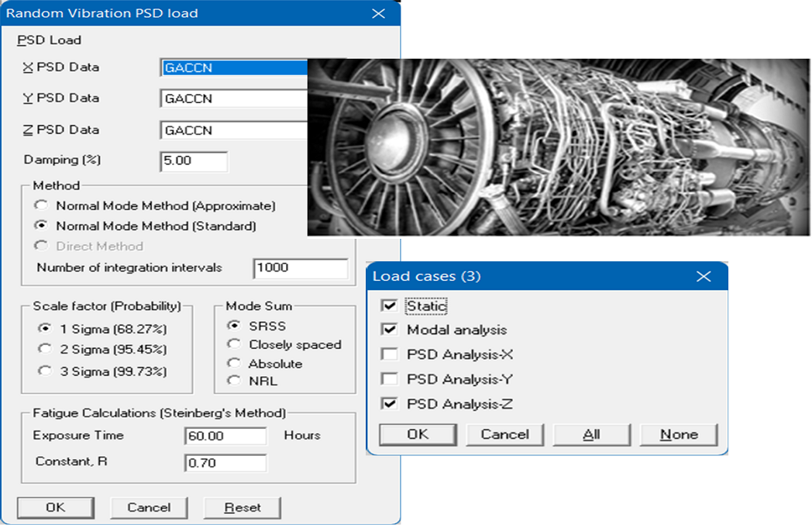Toggle the Static load case checkbox
The image size is (812, 525).
pos(390,306)
